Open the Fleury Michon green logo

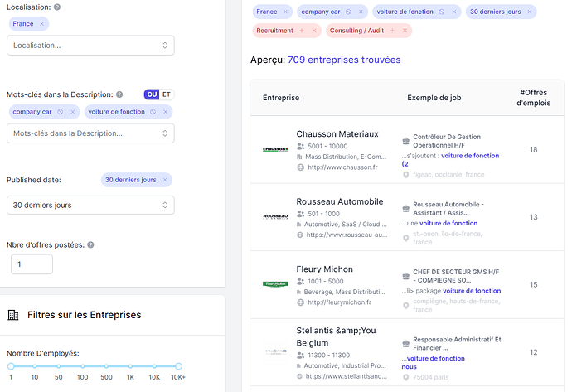pyautogui.click(x=275, y=284)
